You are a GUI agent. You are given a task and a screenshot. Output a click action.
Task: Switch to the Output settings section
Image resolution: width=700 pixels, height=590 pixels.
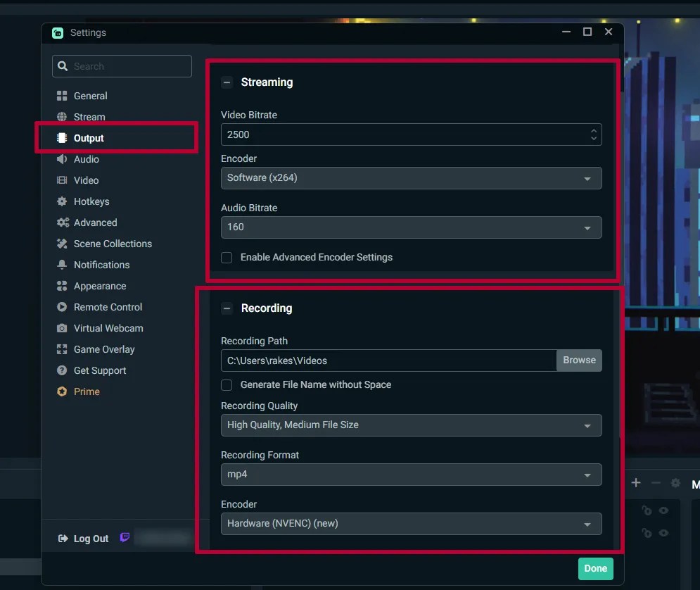(89, 138)
